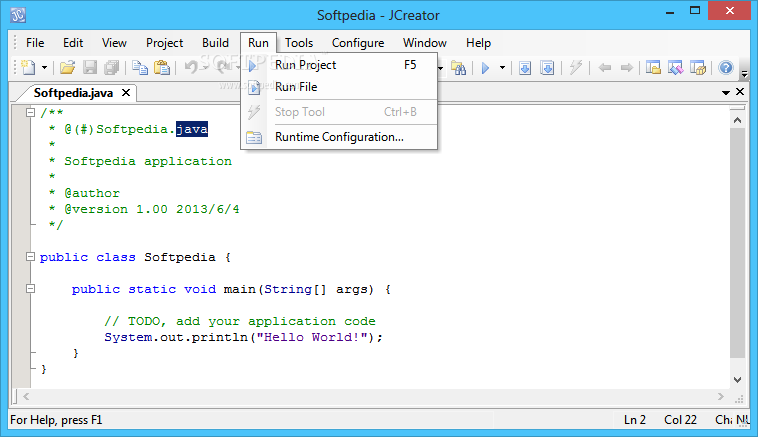The width and height of the screenshot is (758, 437).
Task: Click the second blue Build download-arrow icon
Action: [547, 68]
